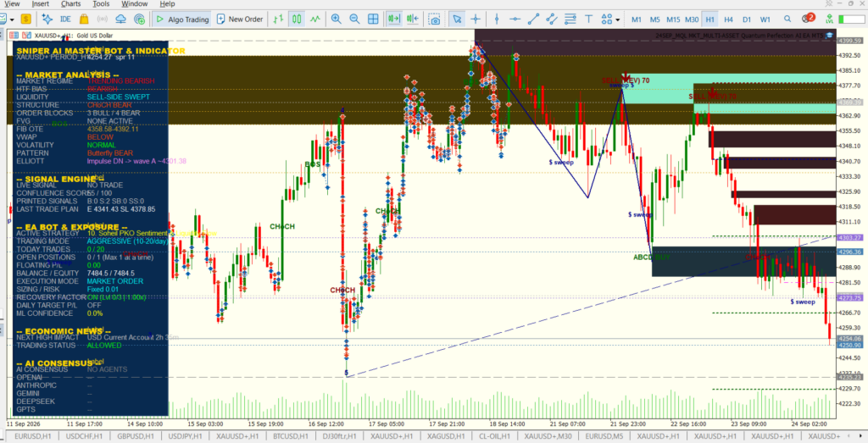Click the circular radar icon with green plus
The image size is (868, 443).
coord(140,19)
